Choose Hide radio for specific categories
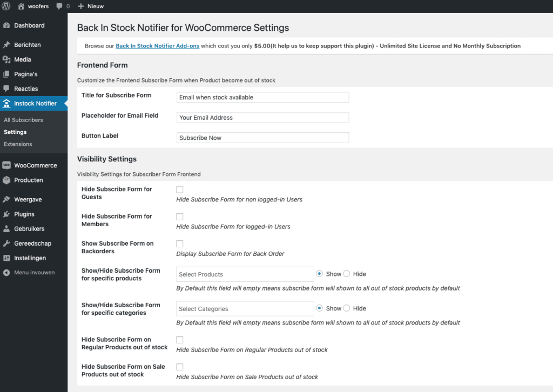Image resolution: width=553 pixels, height=392 pixels. pos(347,308)
